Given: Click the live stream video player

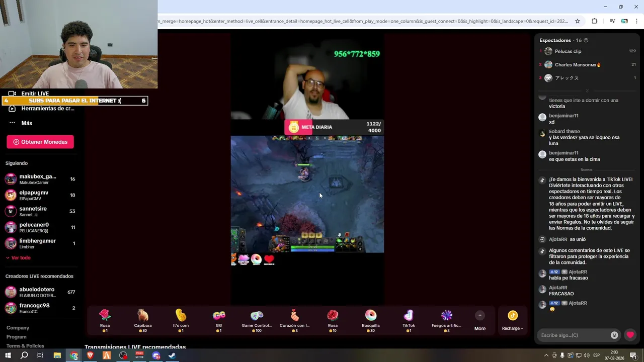Looking at the screenshot, I should click(307, 169).
